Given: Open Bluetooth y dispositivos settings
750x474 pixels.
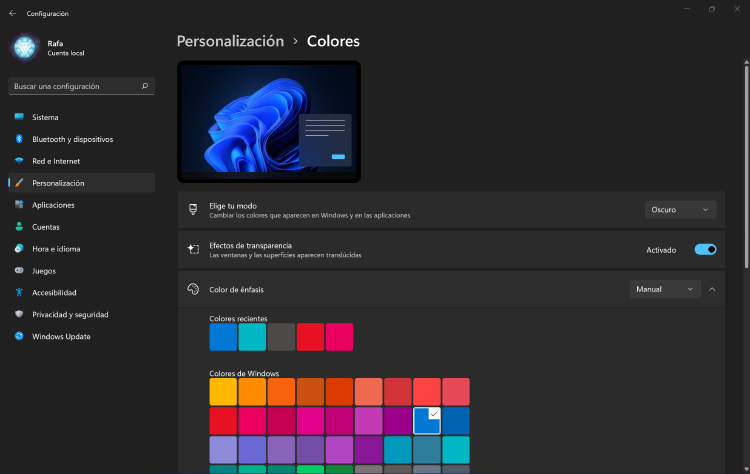Looking at the screenshot, I should point(82,139).
